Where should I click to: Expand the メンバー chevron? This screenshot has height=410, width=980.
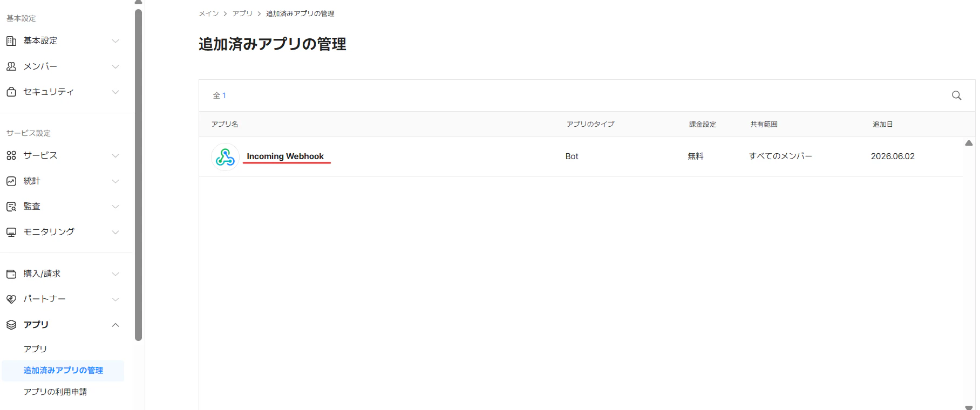pos(115,67)
